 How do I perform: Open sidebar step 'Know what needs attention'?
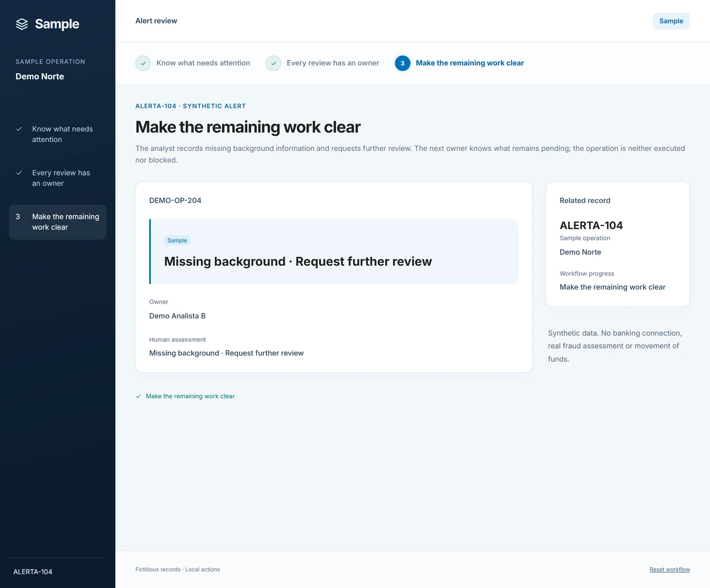point(58,134)
